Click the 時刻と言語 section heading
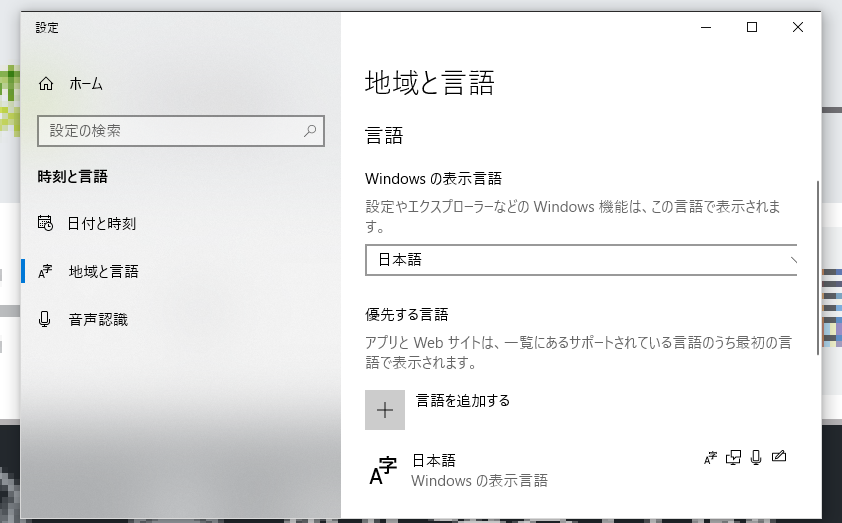This screenshot has width=842, height=523. coord(72,177)
